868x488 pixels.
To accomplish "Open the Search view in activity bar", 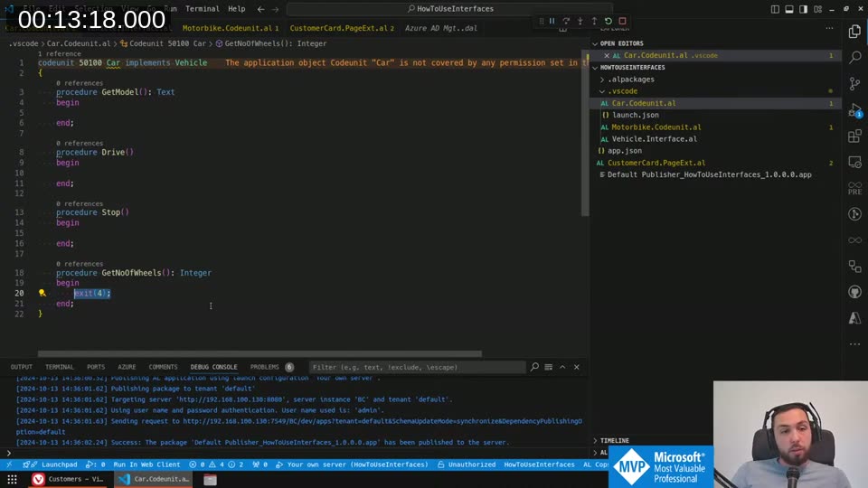I will pos(854,57).
